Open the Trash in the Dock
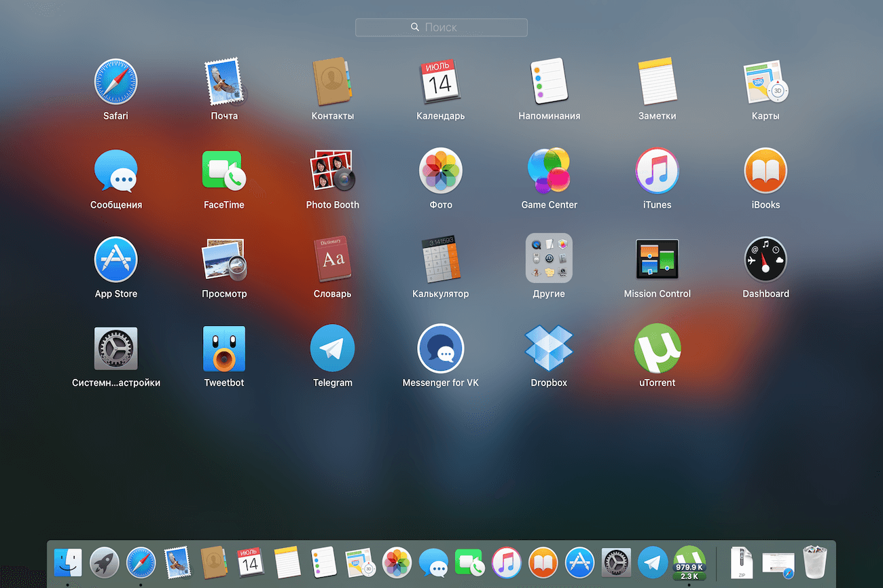This screenshot has height=588, width=883. coord(814,562)
